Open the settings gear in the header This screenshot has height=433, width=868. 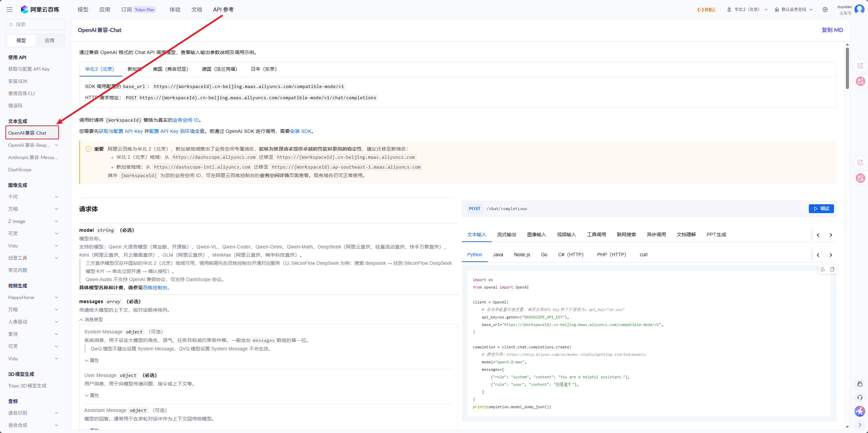(825, 10)
